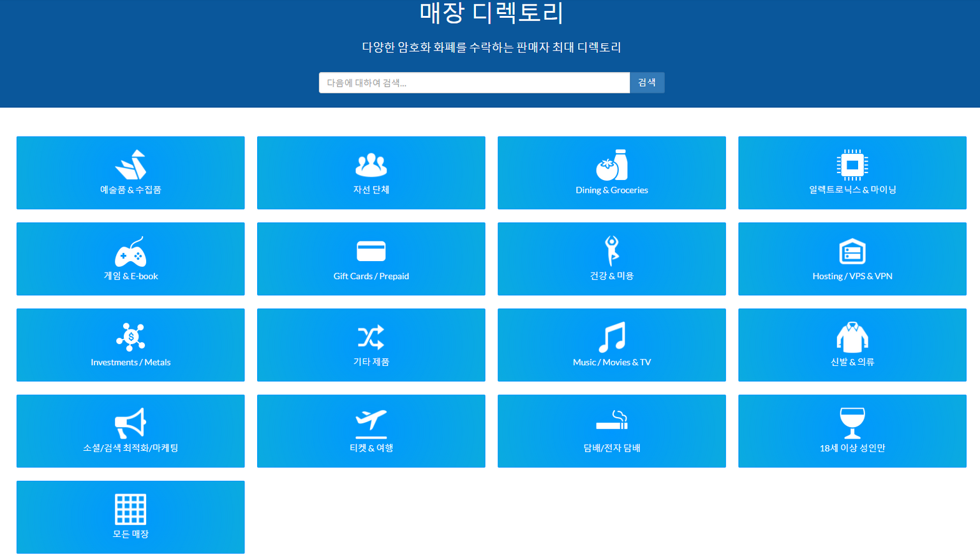Click the airplane travel icon
Screen dimensions: 980x560
point(371,423)
